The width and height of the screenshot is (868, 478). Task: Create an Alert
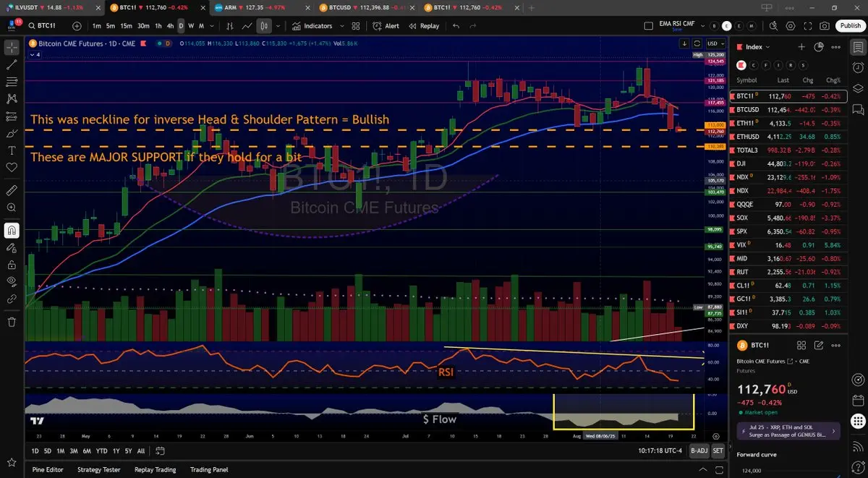386,26
